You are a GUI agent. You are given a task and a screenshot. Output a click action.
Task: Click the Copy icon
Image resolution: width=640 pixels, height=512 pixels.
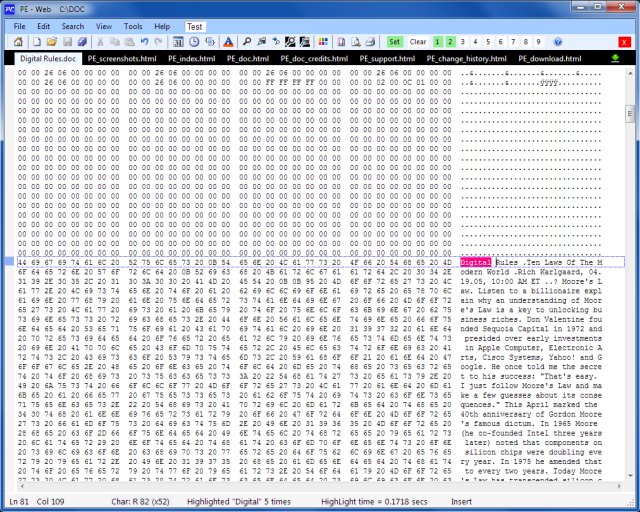[x=115, y=42]
